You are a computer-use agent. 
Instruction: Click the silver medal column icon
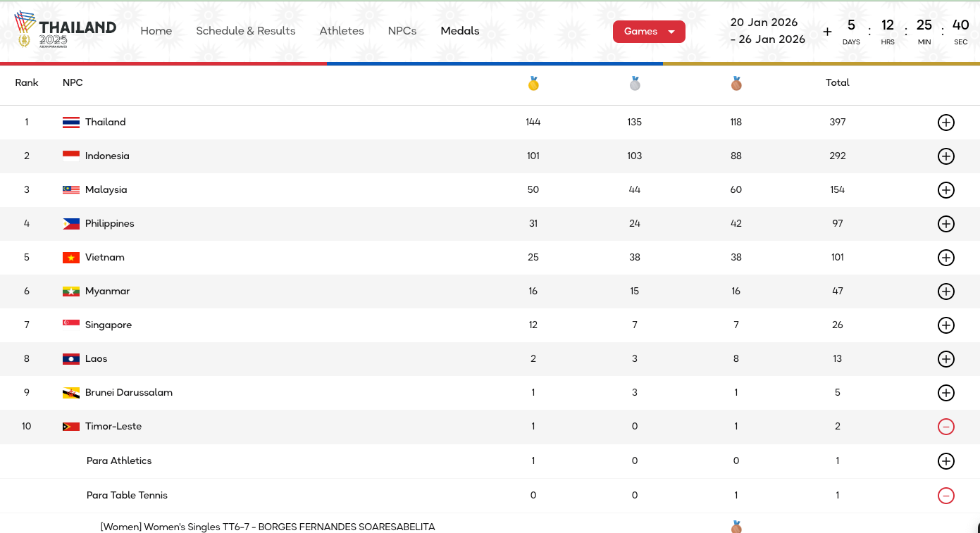[x=635, y=84]
